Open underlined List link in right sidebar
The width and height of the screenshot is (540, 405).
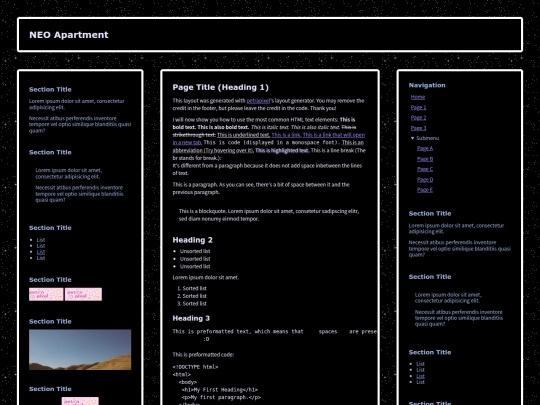tap(420, 376)
